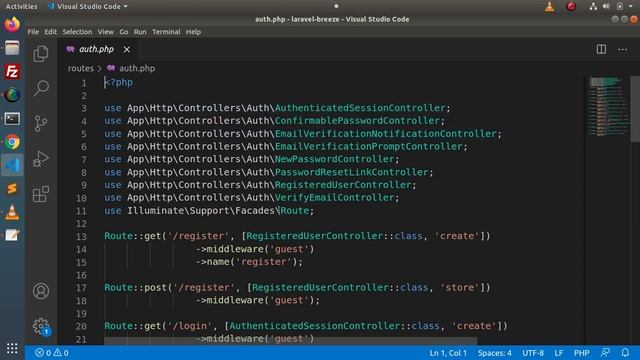The height and width of the screenshot is (360, 640).
Task: Open the volume icon in top bar
Action: click(606, 7)
